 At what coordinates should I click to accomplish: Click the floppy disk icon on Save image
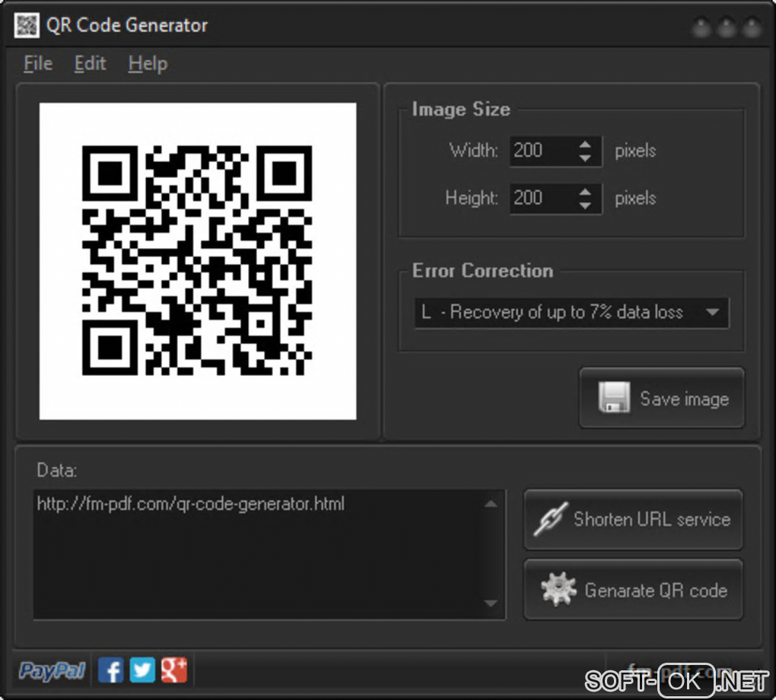click(x=614, y=397)
